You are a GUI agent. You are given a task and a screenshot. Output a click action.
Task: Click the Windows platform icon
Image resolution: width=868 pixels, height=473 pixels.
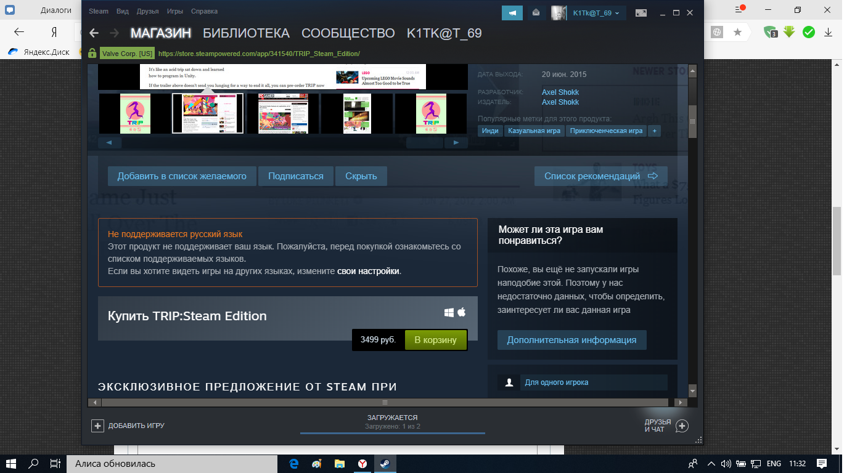[449, 313]
